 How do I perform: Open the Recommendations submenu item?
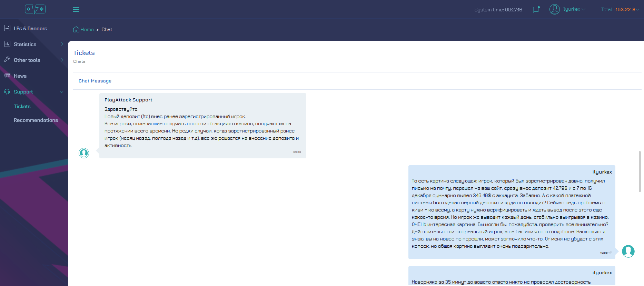pyautogui.click(x=36, y=120)
